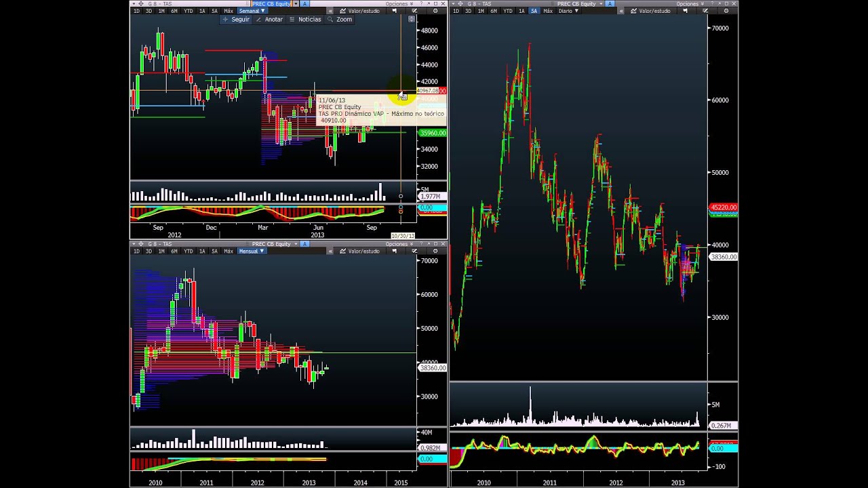Expand Opciones menu in bottom-left monthly chart
The width and height of the screenshot is (868, 488).
click(x=400, y=244)
